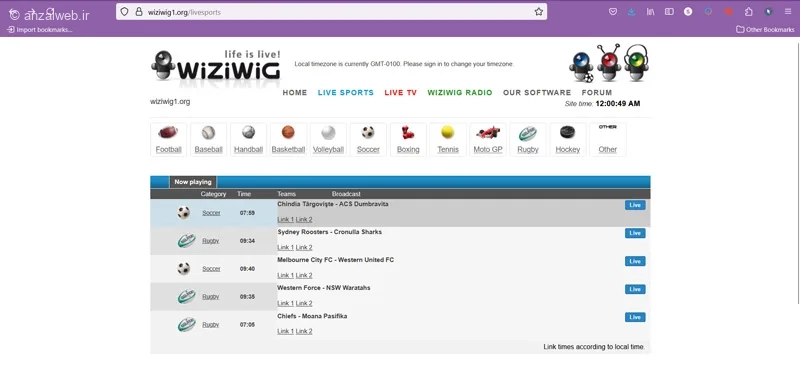Image resolution: width=800 pixels, height=381 pixels.
Task: Open Link 1 for Melbourne City FC match
Action: click(x=285, y=275)
